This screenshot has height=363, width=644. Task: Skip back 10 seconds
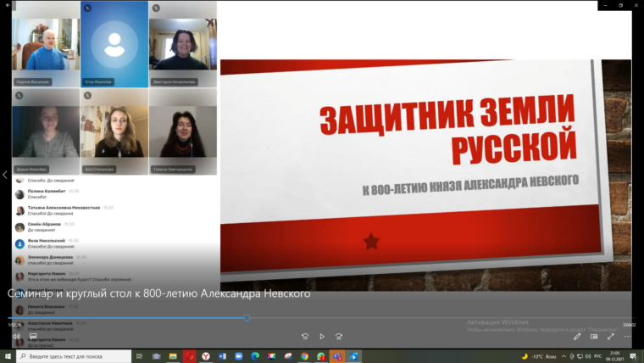(305, 337)
